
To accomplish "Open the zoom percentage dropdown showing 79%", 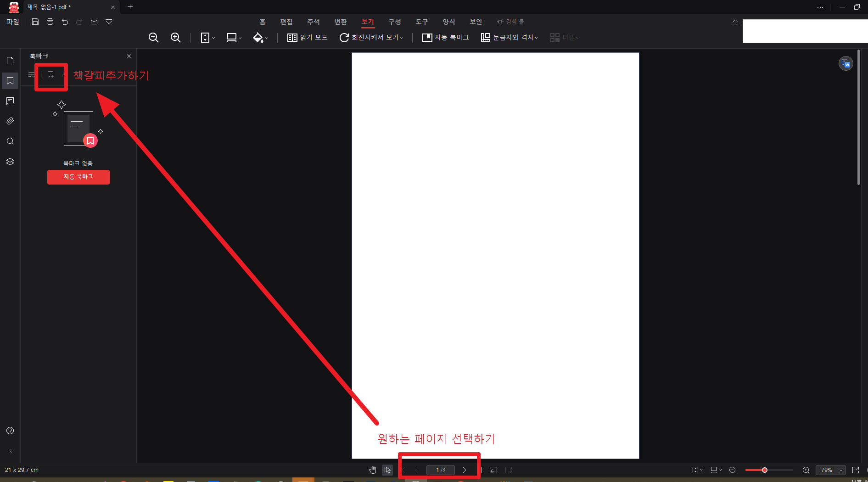I will [831, 470].
